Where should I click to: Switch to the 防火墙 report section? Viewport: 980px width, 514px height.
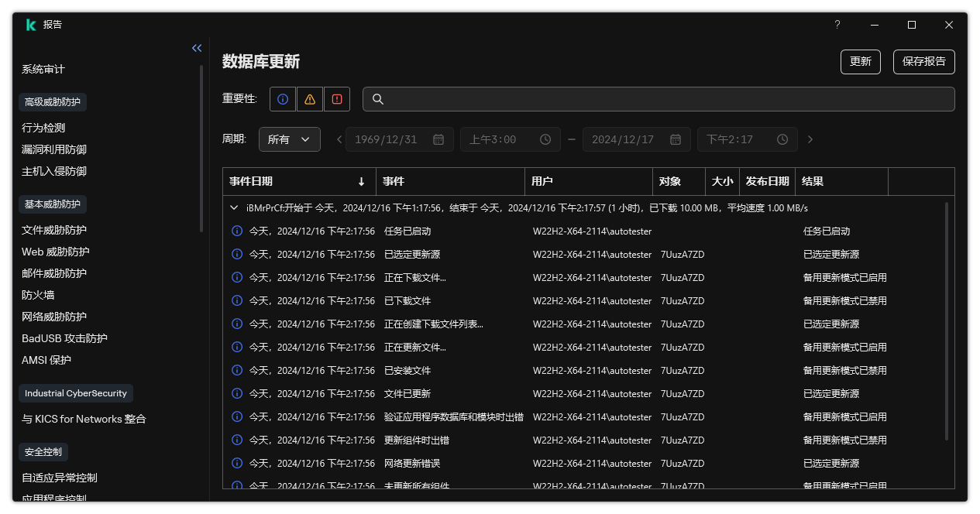(35, 294)
